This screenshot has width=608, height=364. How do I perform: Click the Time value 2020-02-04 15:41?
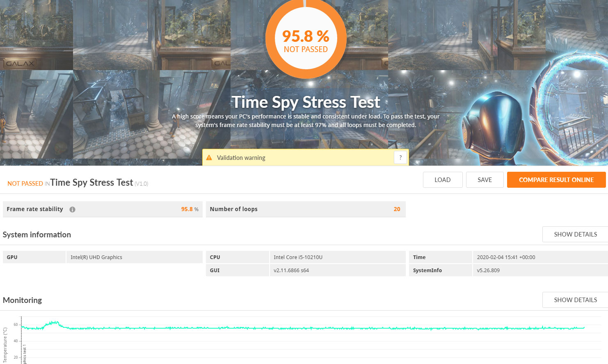point(506,257)
